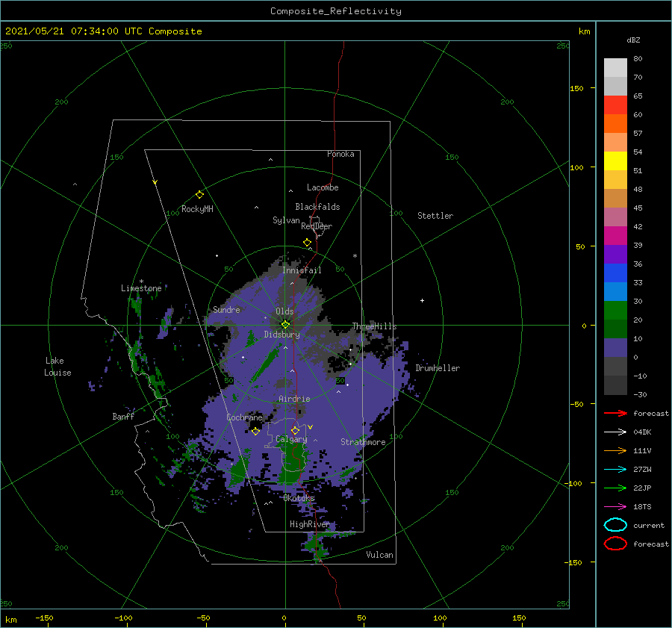
Task: Select the cyan 27ZW arrow legend icon
Action: tap(615, 470)
